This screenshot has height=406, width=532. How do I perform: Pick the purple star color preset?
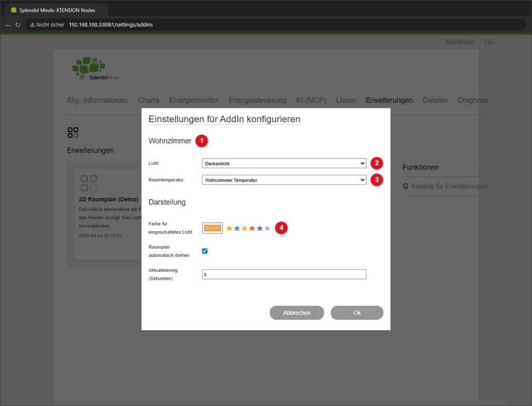[260, 228]
